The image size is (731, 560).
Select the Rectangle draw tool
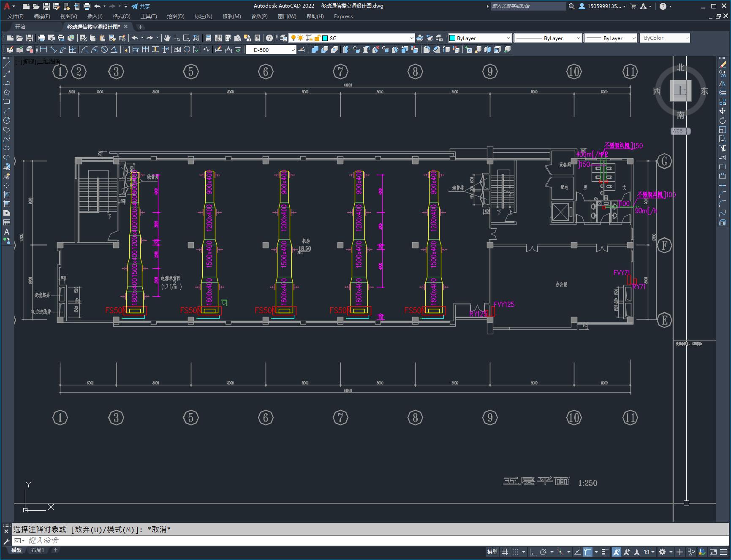click(x=7, y=102)
